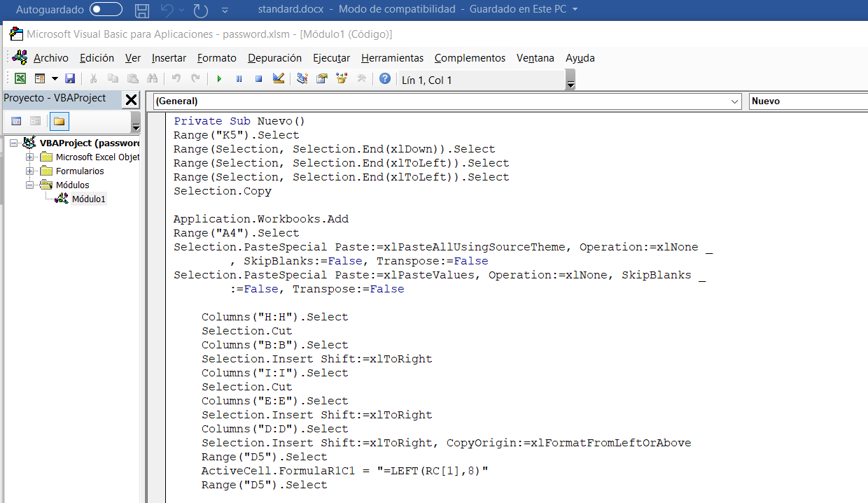Run the macro with the play icon
This screenshot has width=868, height=503.
coord(219,79)
